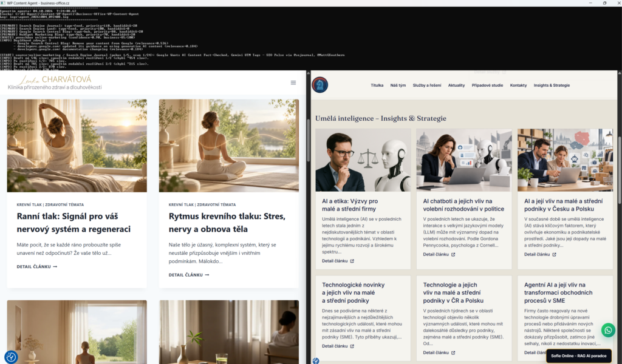
Task: Open Detail článku for AI chatboti article
Action: (439, 255)
